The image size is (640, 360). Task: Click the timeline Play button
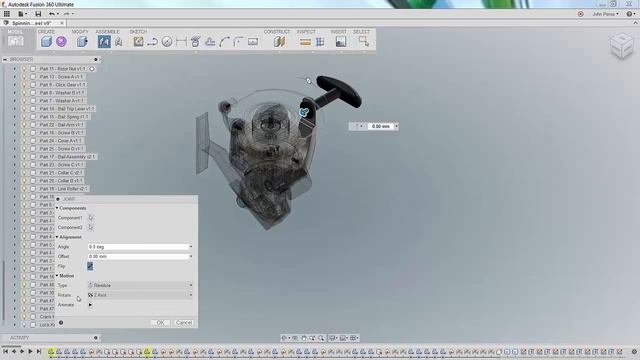click(x=30, y=351)
